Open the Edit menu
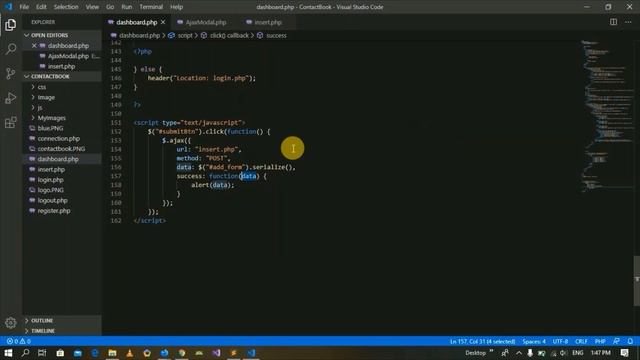 41,7
